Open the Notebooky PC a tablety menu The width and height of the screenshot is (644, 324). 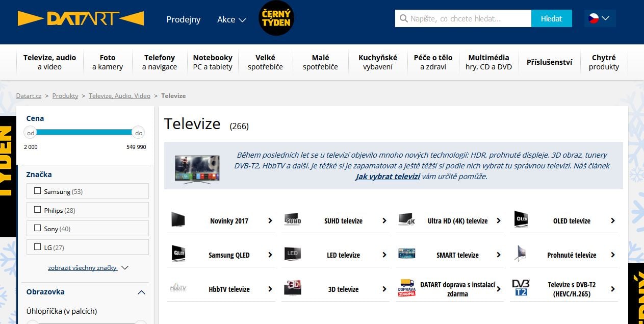coord(213,62)
